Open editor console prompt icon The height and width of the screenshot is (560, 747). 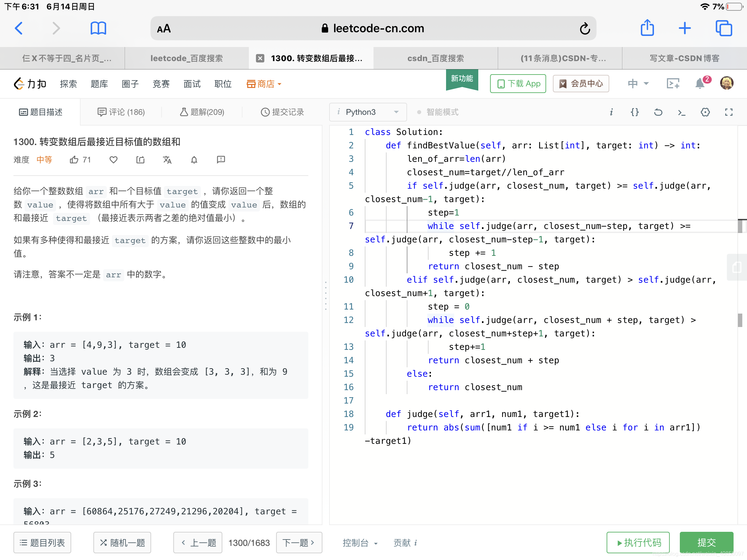[x=682, y=112]
